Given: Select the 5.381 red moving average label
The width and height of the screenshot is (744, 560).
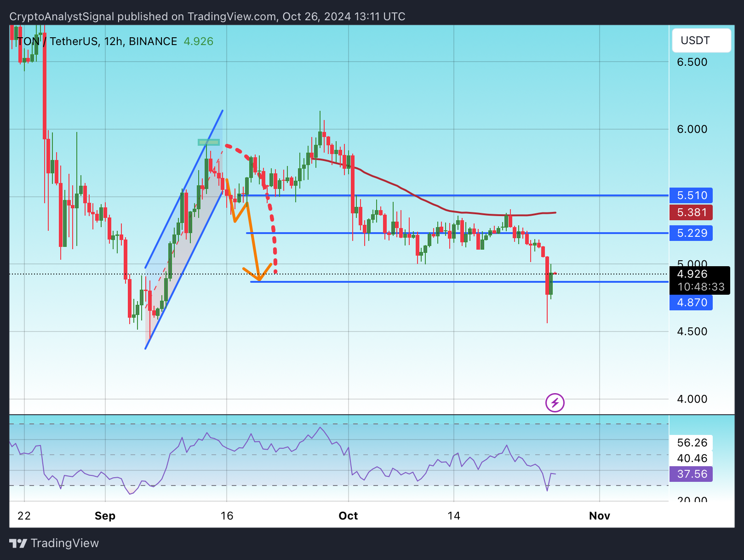Looking at the screenshot, I should [x=691, y=212].
